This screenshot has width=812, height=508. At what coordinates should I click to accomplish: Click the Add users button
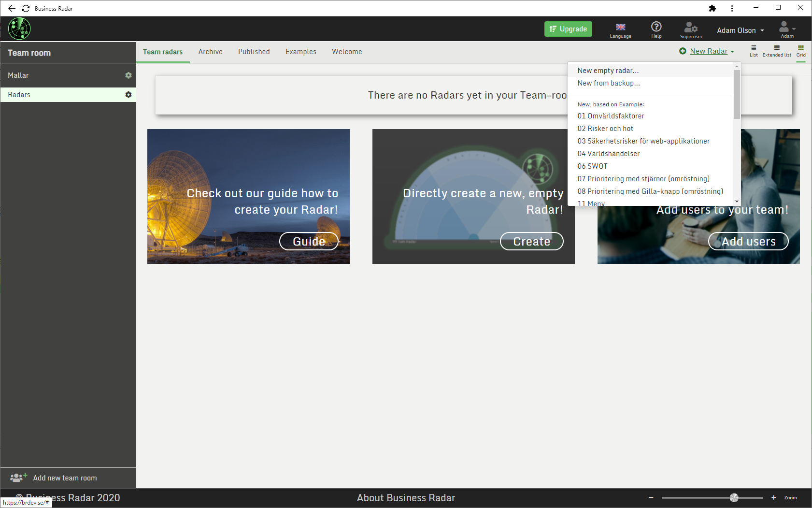[748, 241]
